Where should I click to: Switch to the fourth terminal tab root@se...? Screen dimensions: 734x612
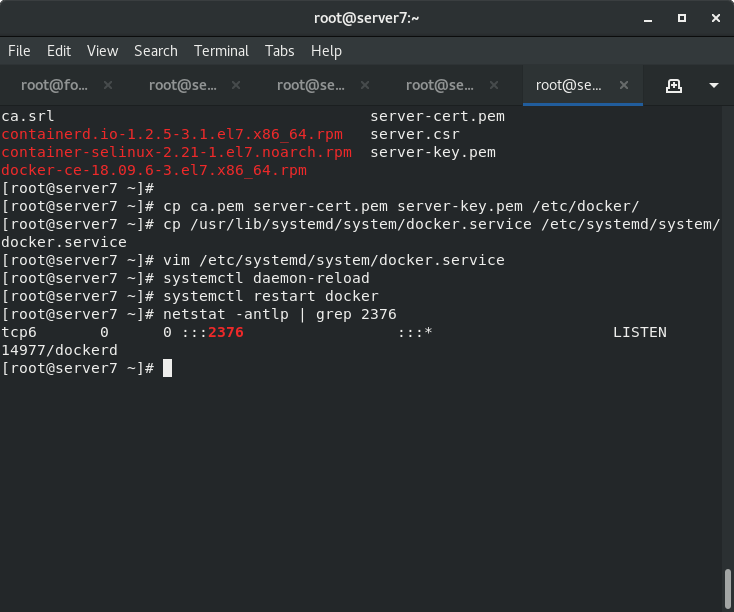[x=440, y=85]
